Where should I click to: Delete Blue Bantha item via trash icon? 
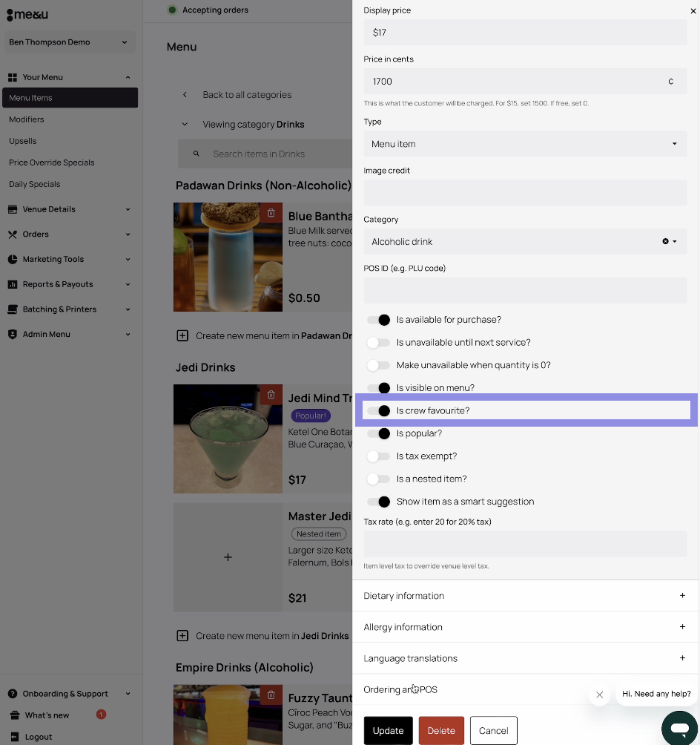tap(271, 213)
